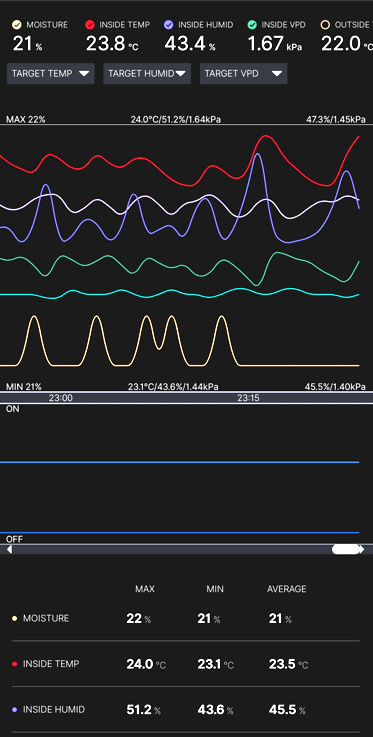Image resolution: width=373 pixels, height=737 pixels.
Task: Click the MIN column header in the stats table
Action: click(x=215, y=589)
